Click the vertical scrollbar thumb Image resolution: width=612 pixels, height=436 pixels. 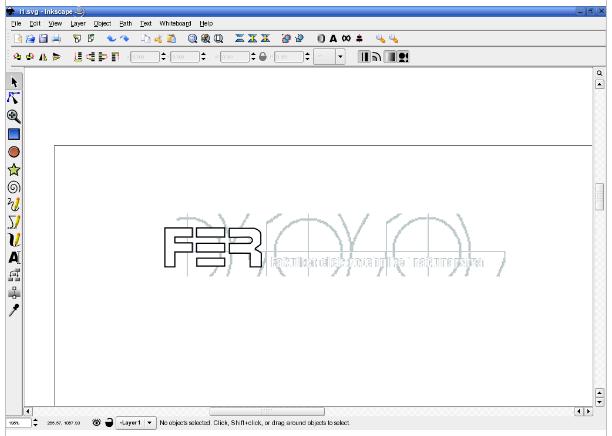pos(600,197)
